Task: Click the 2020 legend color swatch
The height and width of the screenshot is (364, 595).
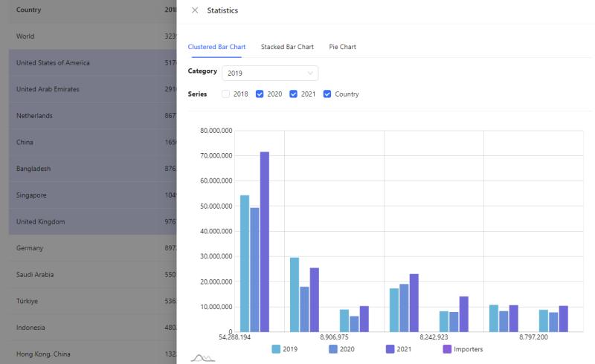Action: coord(333,348)
